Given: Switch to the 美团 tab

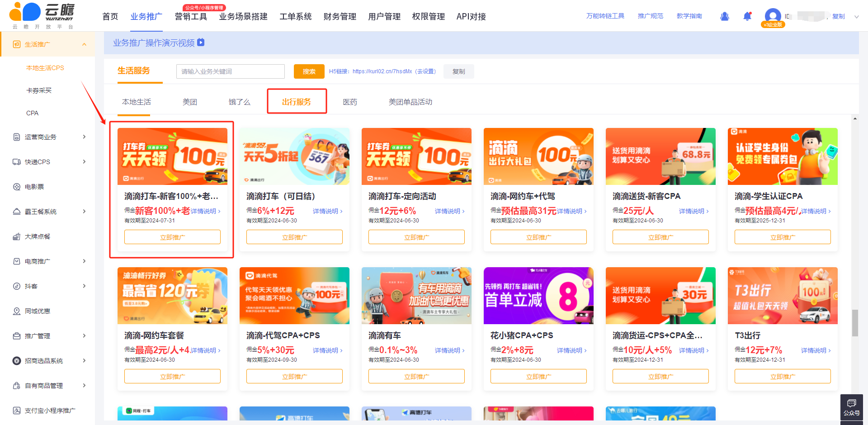Looking at the screenshot, I should pyautogui.click(x=190, y=102).
